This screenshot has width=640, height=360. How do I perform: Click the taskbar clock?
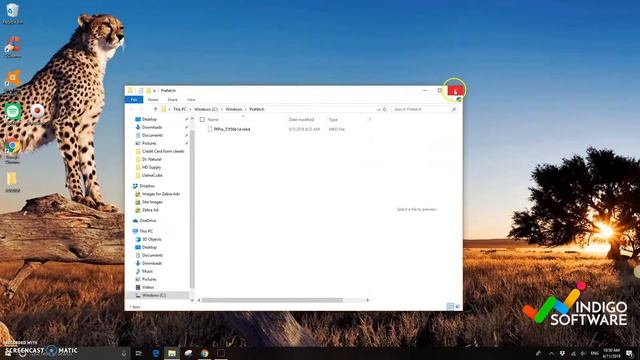point(611,353)
